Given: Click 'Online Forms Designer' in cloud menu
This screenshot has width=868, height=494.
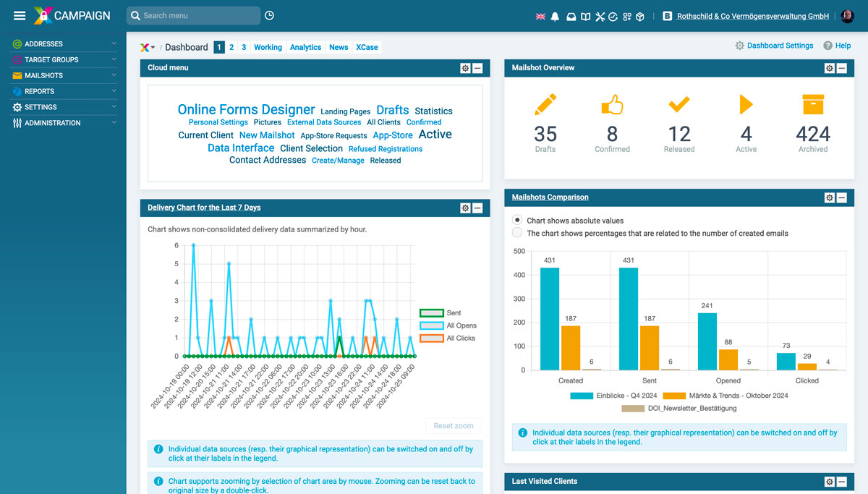Looking at the screenshot, I should pyautogui.click(x=246, y=110).
